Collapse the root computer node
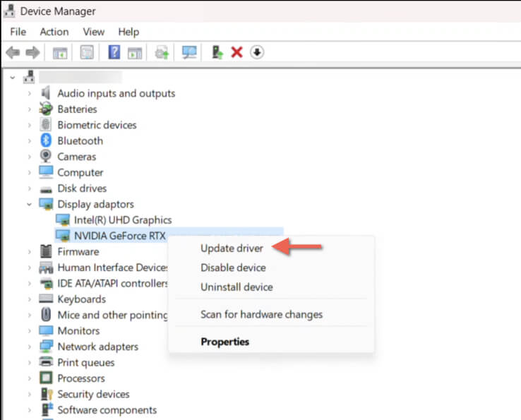The height and width of the screenshot is (420, 521). (13, 78)
